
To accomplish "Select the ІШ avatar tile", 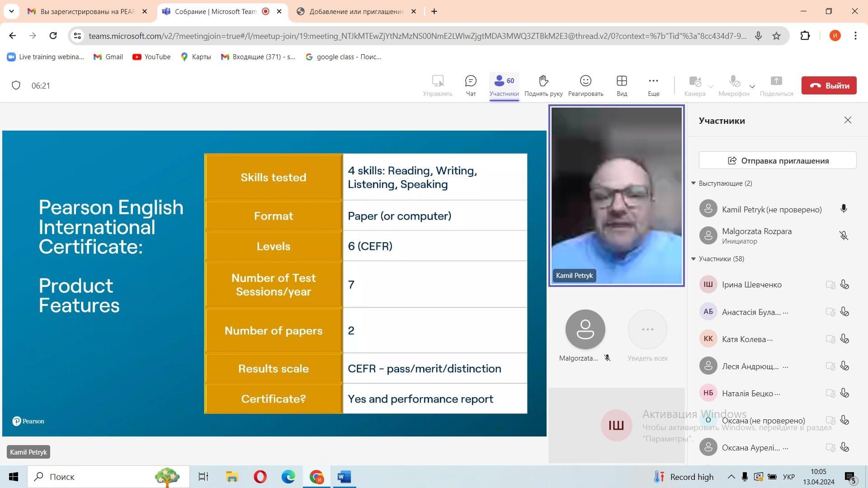I will coord(616,425).
